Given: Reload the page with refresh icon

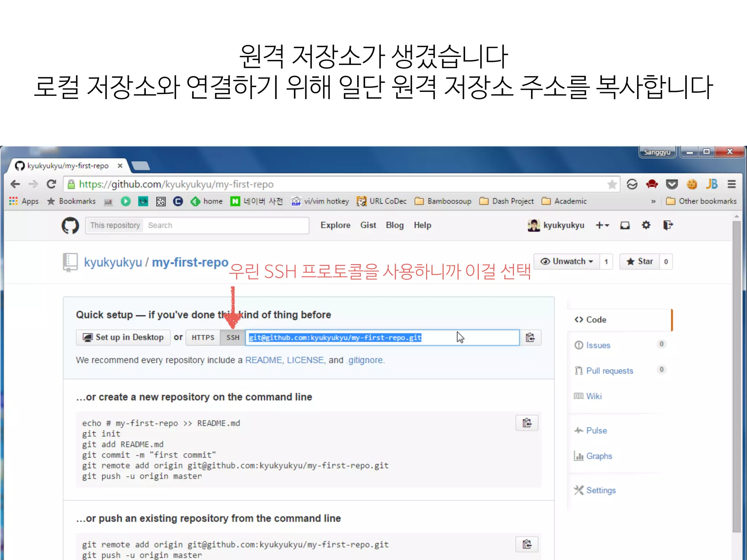Looking at the screenshot, I should pyautogui.click(x=51, y=184).
